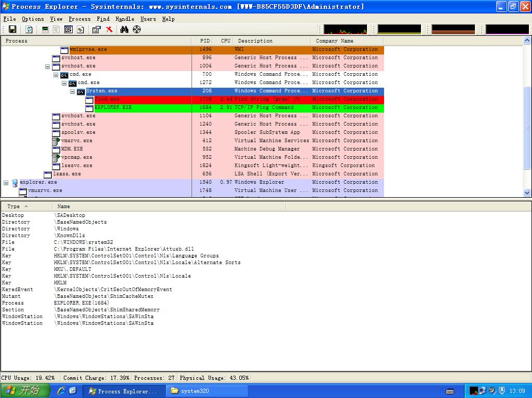This screenshot has height=398, width=532.
Task: Open the Options menu
Action: (x=33, y=19)
